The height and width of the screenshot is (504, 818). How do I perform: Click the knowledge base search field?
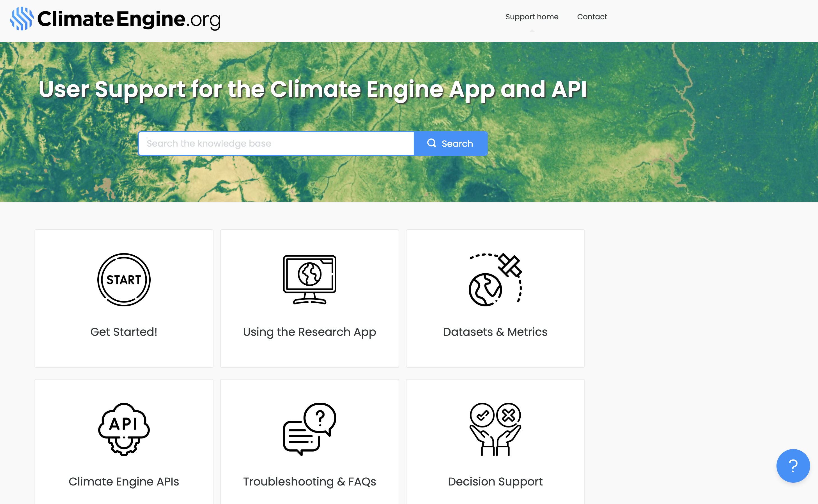point(276,143)
